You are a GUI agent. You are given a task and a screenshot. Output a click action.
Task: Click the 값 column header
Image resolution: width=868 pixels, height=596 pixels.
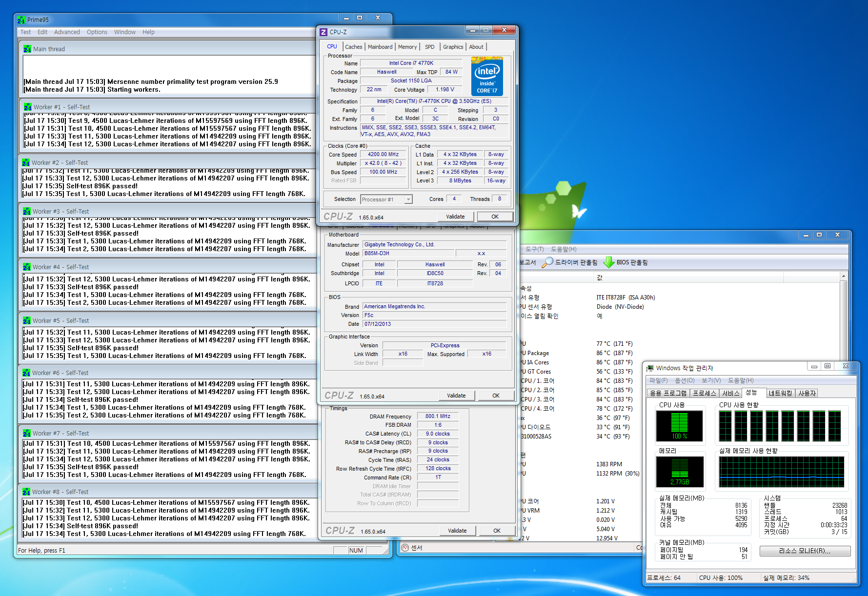pos(688,277)
